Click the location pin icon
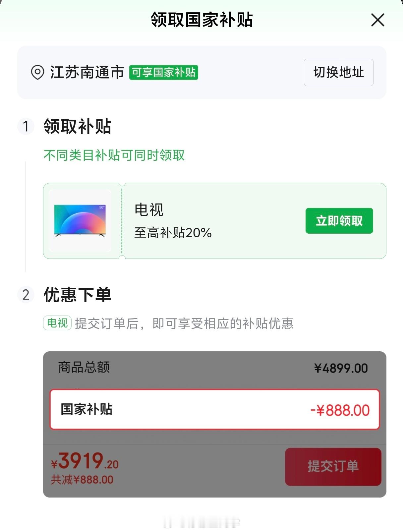Image resolution: width=403 pixels, height=532 pixels. (37, 72)
